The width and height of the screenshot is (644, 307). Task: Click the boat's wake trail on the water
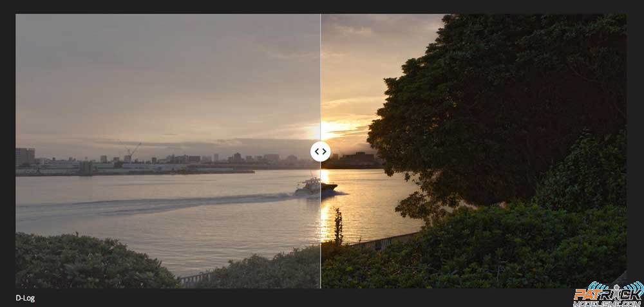pos(156,202)
